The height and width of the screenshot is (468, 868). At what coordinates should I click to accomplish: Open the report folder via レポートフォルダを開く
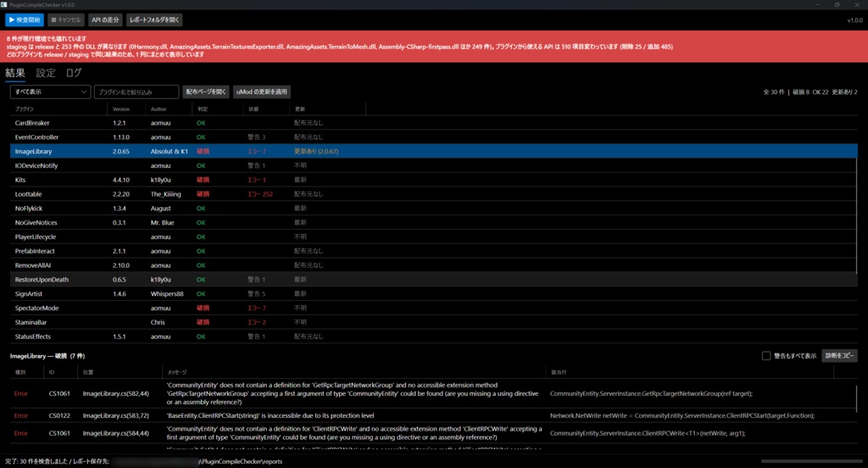pos(154,20)
